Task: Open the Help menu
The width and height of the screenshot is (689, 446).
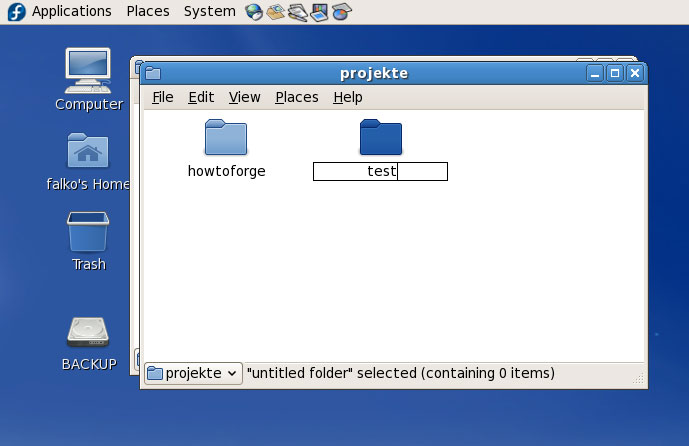Action: pos(348,97)
